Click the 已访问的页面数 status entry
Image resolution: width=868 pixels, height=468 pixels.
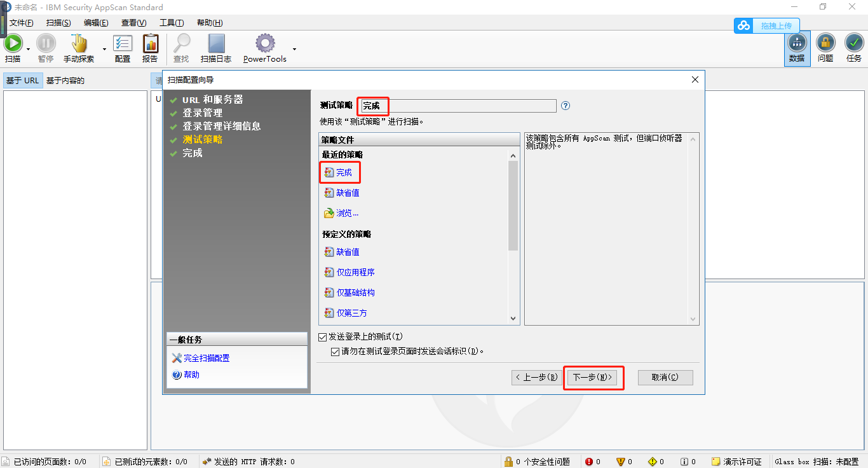tap(44, 462)
